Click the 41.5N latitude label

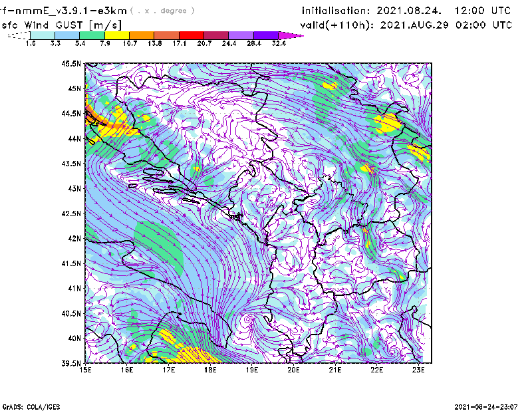pos(71,263)
